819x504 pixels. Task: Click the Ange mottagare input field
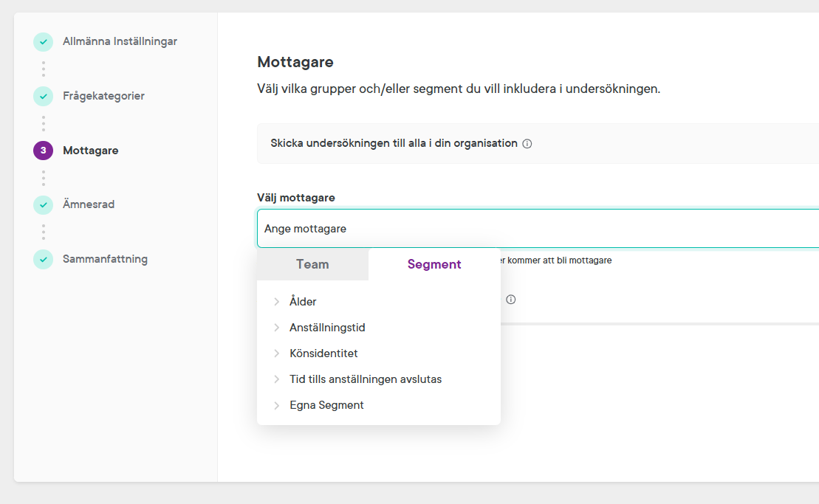538,229
